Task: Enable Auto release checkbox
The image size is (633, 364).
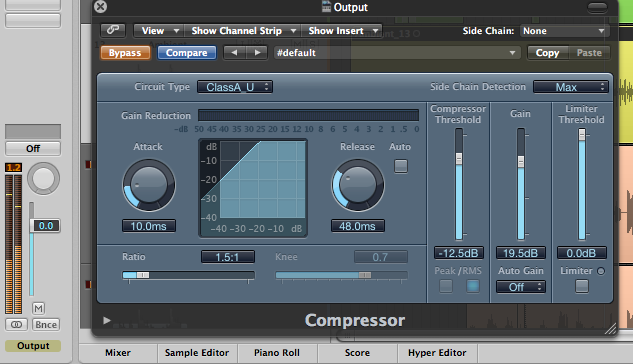Action: [x=401, y=166]
